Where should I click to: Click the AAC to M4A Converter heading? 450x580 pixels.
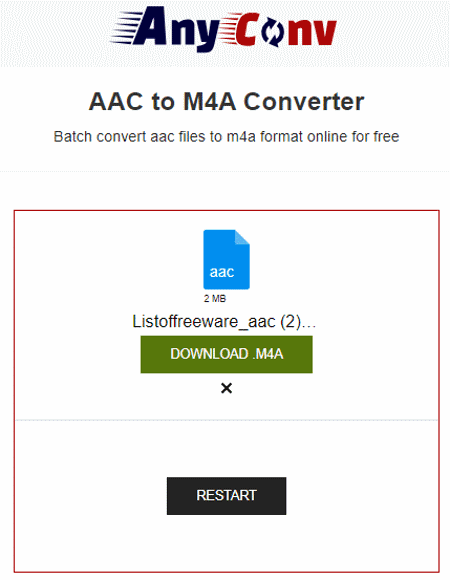[x=226, y=101]
